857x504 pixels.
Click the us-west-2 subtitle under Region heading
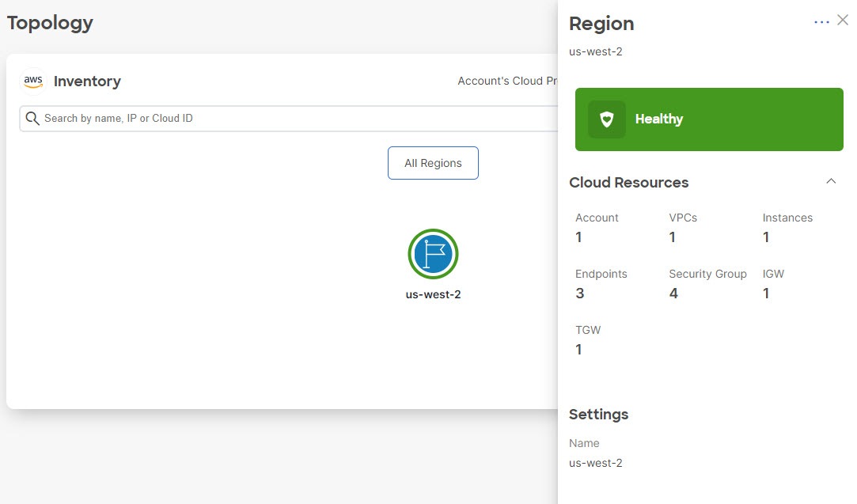coord(596,52)
